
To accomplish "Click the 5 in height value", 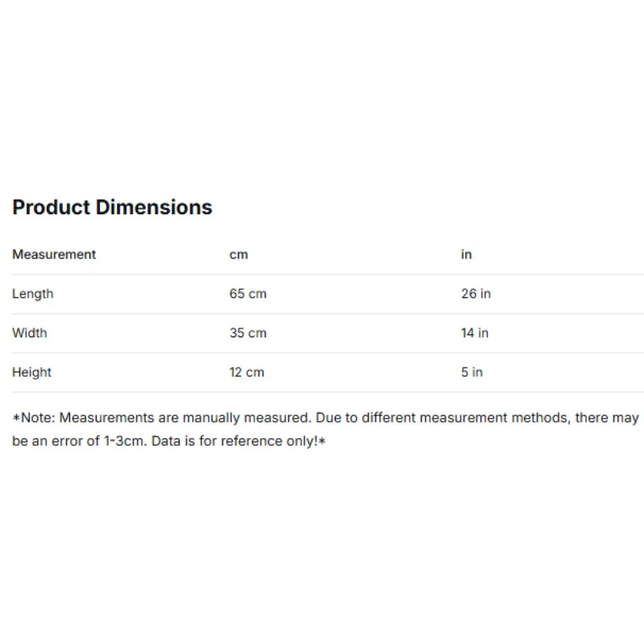I will [x=472, y=372].
